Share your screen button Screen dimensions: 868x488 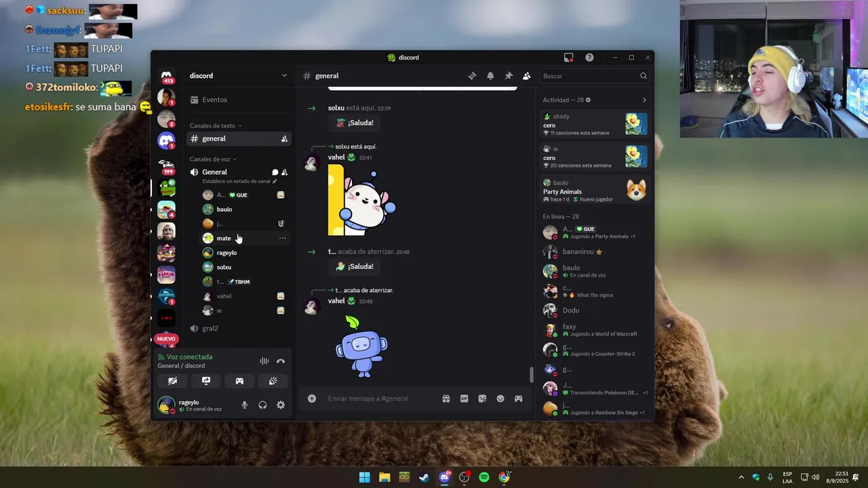coord(206,381)
